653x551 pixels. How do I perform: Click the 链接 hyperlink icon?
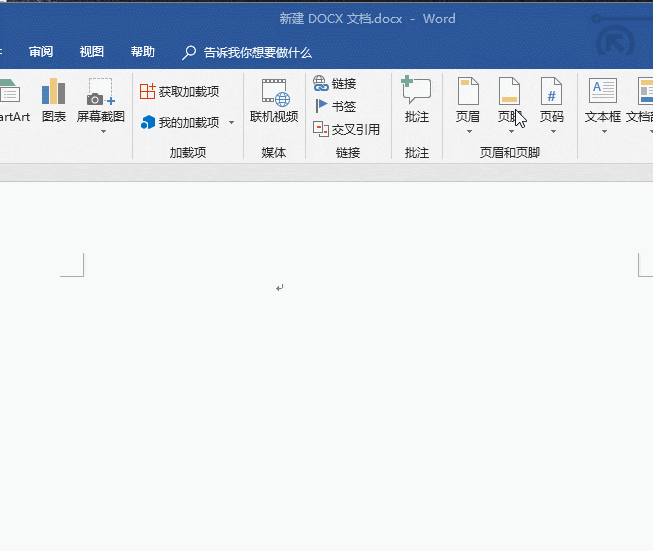pyautogui.click(x=321, y=83)
